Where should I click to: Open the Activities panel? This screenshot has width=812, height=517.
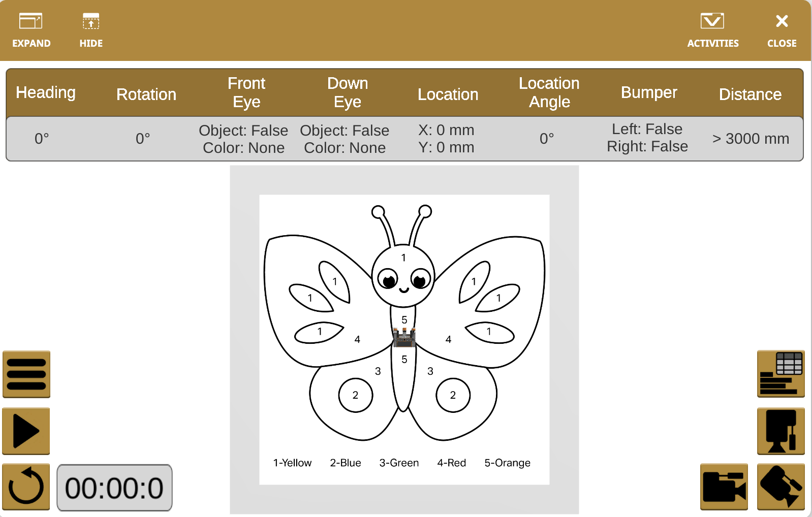712,30
